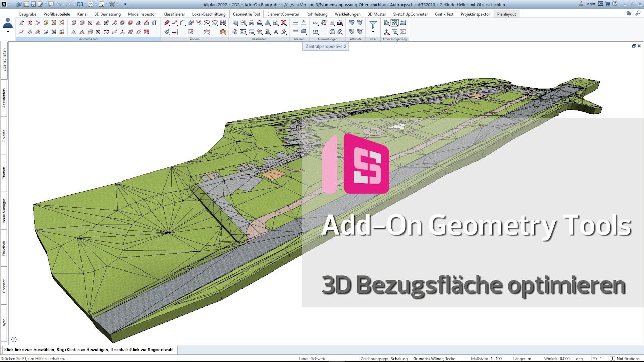Open the help question mark icon
Image resolution: width=644 pixels, height=362 pixels.
point(614,4)
